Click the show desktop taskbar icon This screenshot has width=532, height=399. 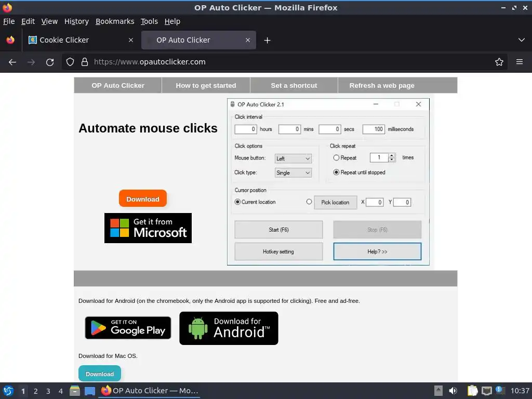pyautogui.click(x=89, y=391)
